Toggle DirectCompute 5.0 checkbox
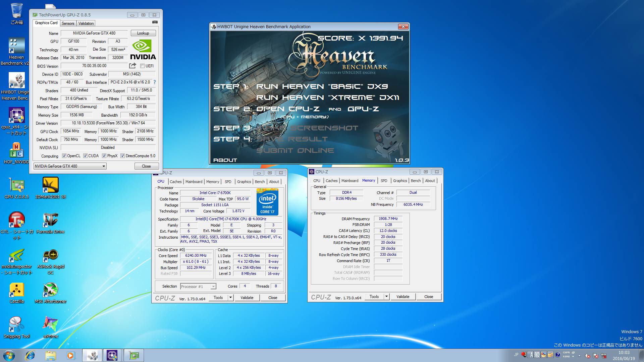The width and height of the screenshot is (644, 362). tap(122, 156)
